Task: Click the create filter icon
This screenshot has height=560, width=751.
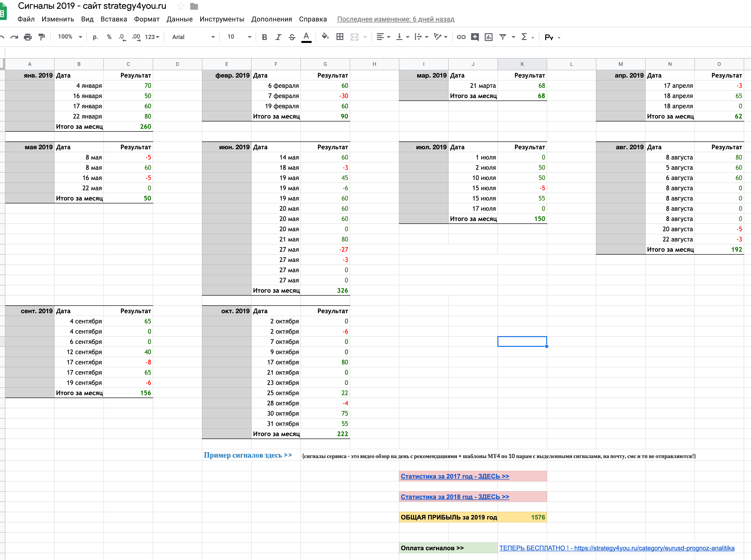Action: [x=503, y=37]
